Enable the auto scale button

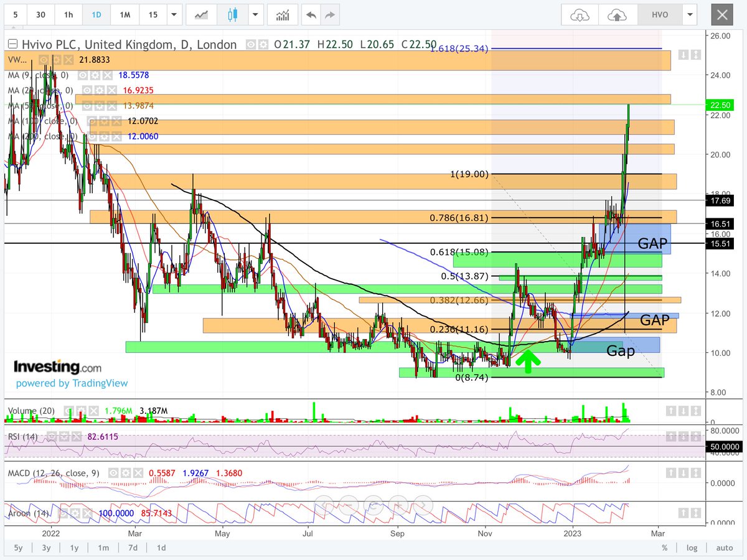click(x=725, y=548)
